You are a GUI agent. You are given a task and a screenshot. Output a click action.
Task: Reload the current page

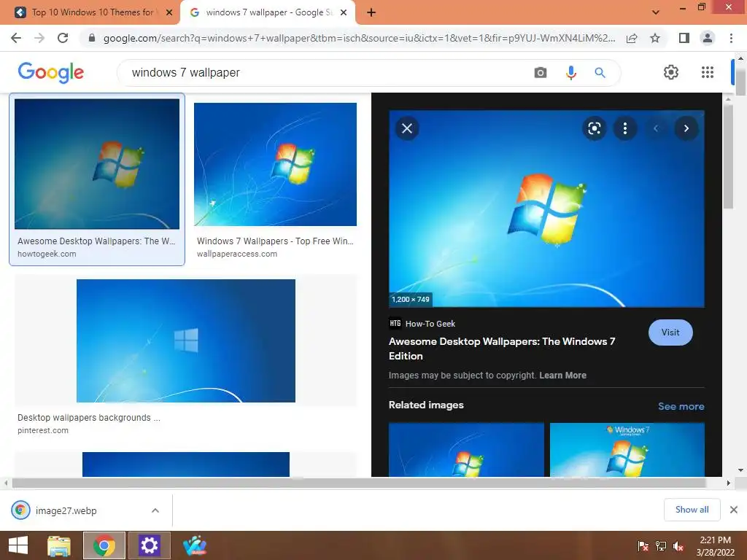point(63,38)
